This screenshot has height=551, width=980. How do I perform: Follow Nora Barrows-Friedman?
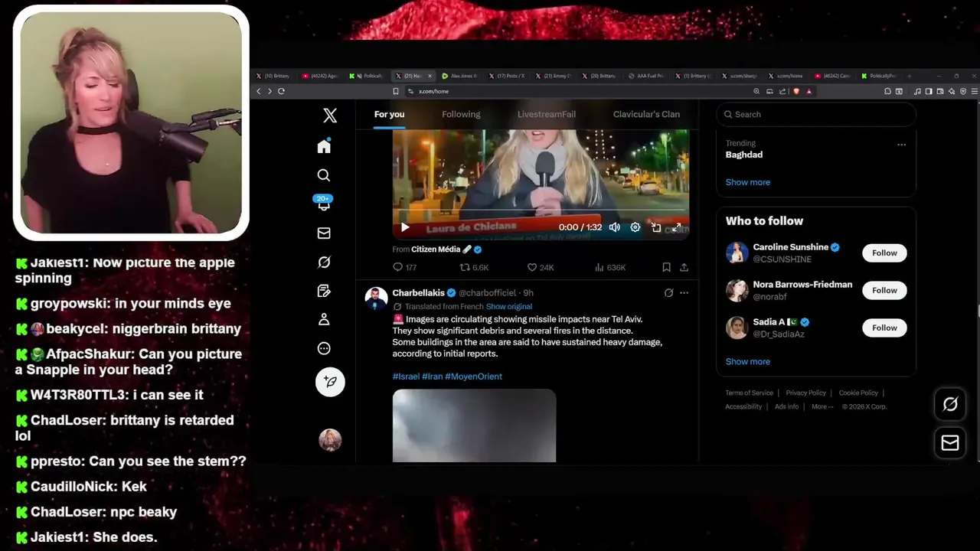pos(884,290)
